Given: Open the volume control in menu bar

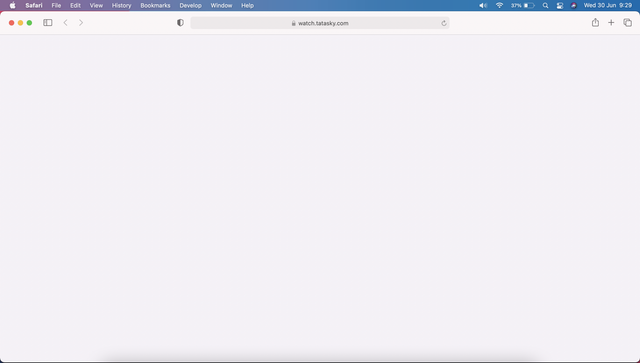Looking at the screenshot, I should point(483,5).
